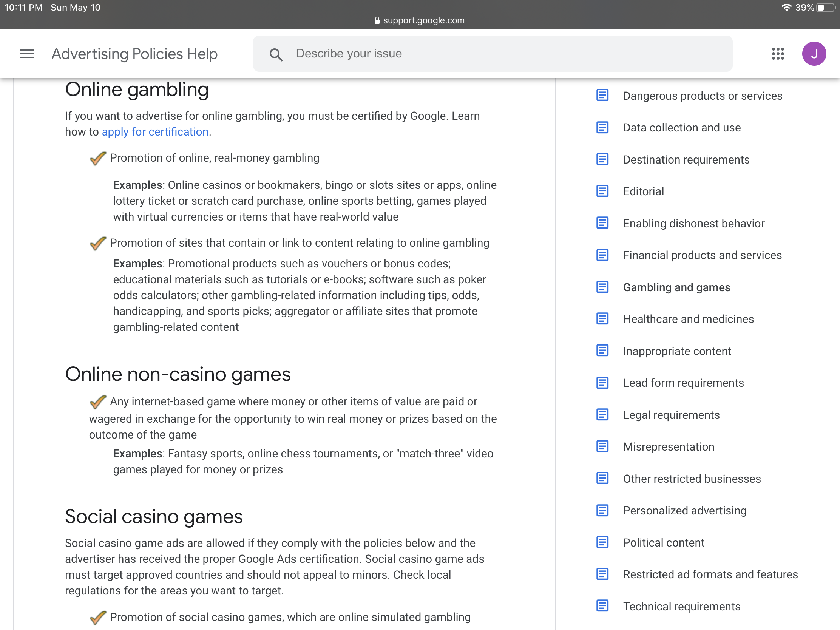Open Technical requirements article
The width and height of the screenshot is (840, 630).
682,607
